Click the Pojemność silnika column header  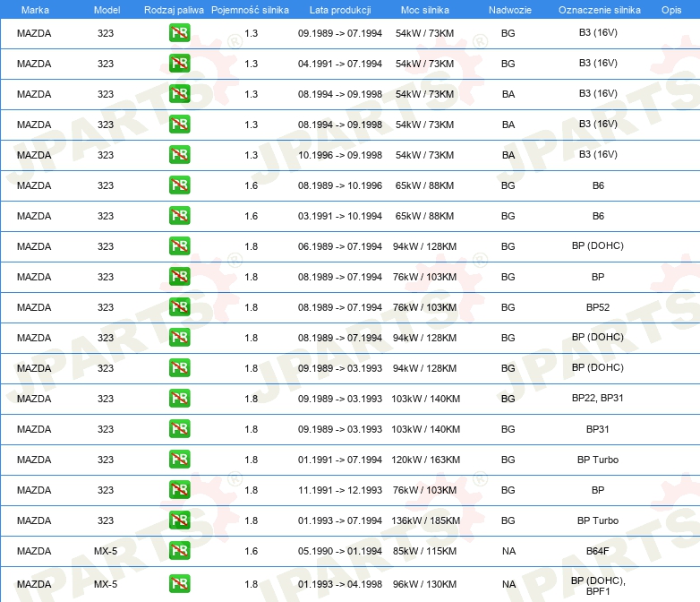tap(250, 10)
